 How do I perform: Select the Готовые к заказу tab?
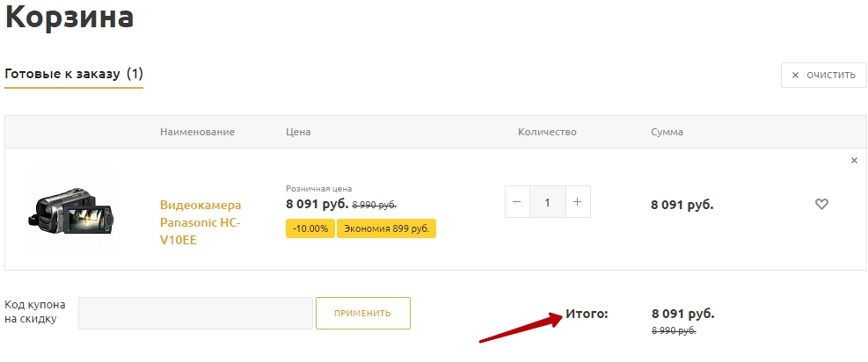pos(74,74)
